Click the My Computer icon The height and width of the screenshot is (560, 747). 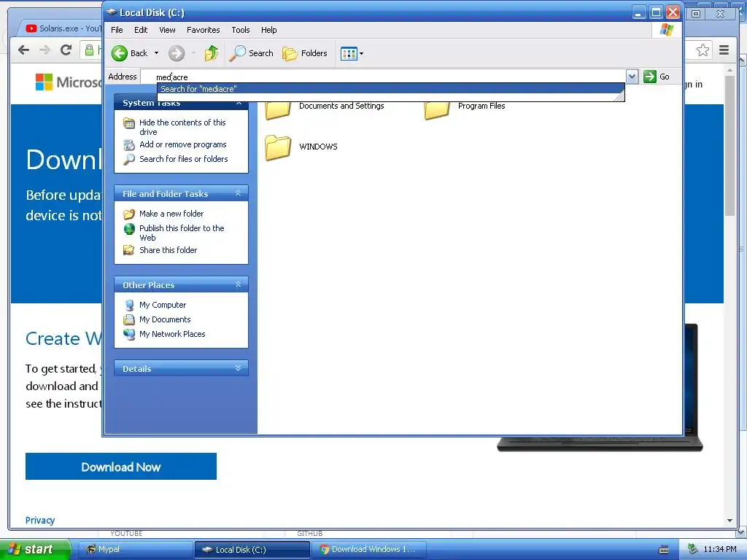[x=129, y=305]
